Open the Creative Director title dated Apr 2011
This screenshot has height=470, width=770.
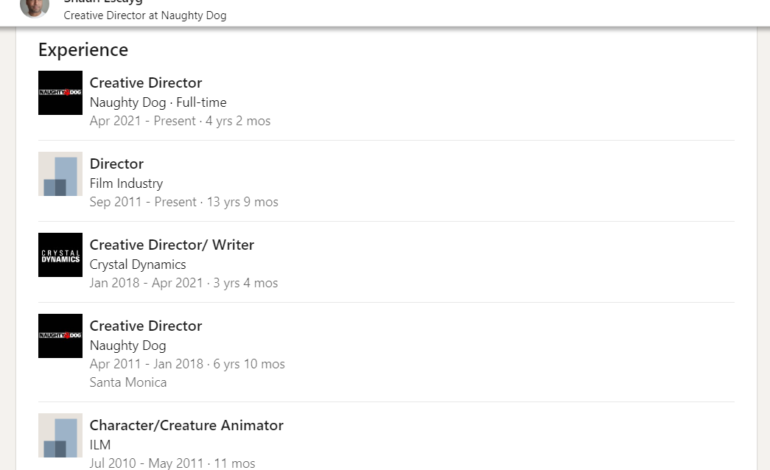coord(146,326)
